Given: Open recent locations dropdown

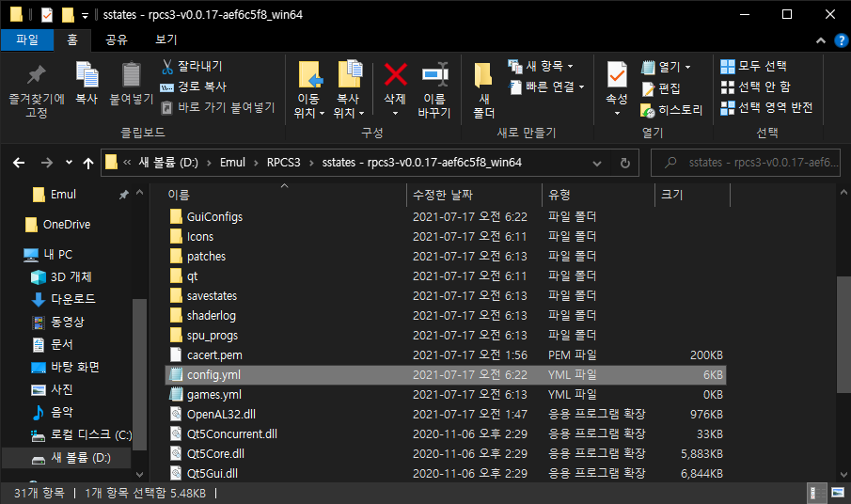Looking at the screenshot, I should click(69, 163).
